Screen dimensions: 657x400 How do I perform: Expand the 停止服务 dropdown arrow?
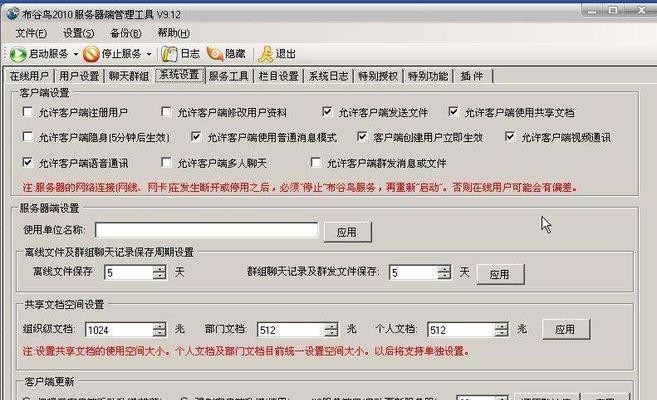pyautogui.click(x=149, y=54)
